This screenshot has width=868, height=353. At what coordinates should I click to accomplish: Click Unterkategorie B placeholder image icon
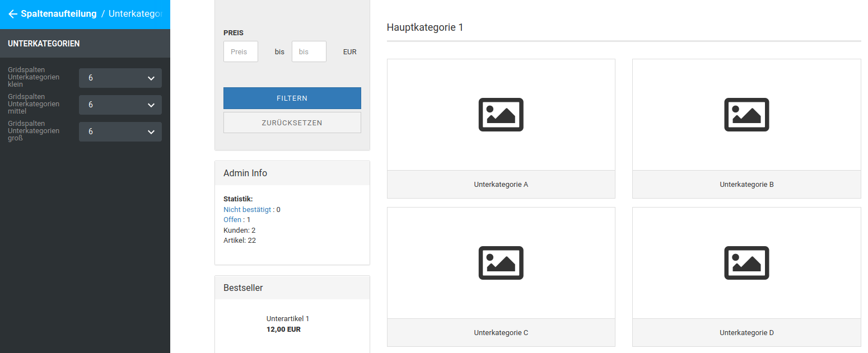[x=746, y=115]
